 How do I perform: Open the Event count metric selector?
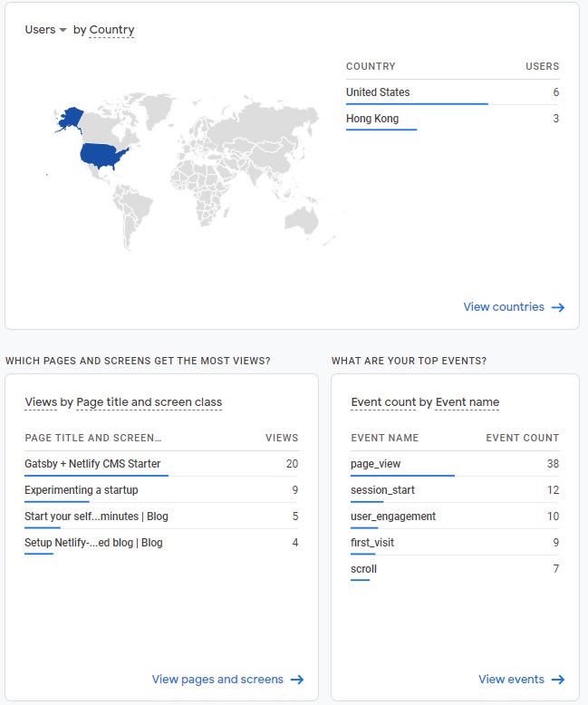click(x=383, y=402)
